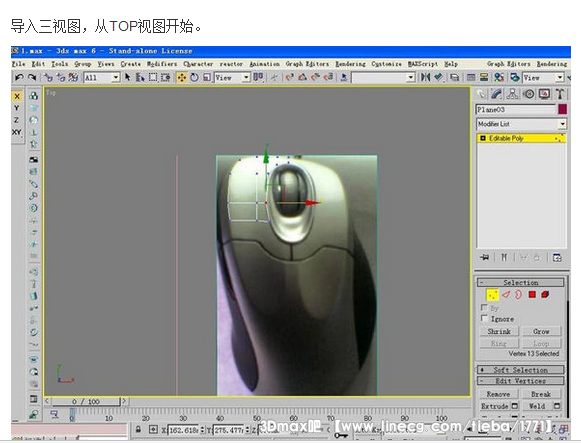Image resolution: width=581 pixels, height=443 pixels.
Task: Activate the Select and Rotate tool
Action: [194, 77]
